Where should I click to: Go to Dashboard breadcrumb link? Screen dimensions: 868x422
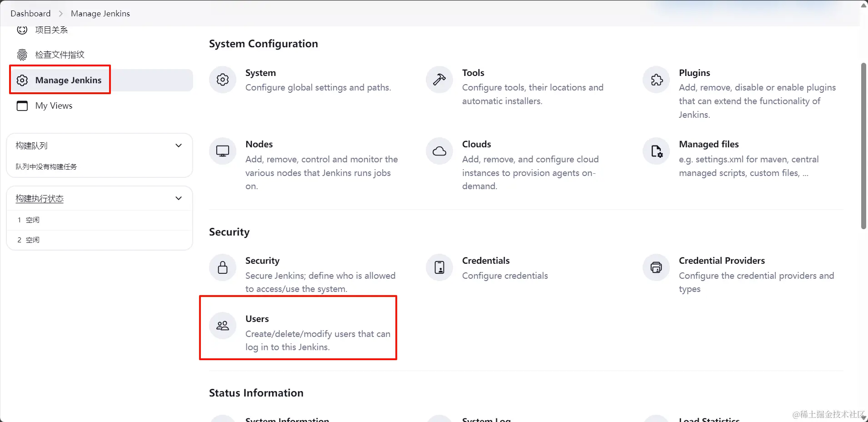[30, 14]
